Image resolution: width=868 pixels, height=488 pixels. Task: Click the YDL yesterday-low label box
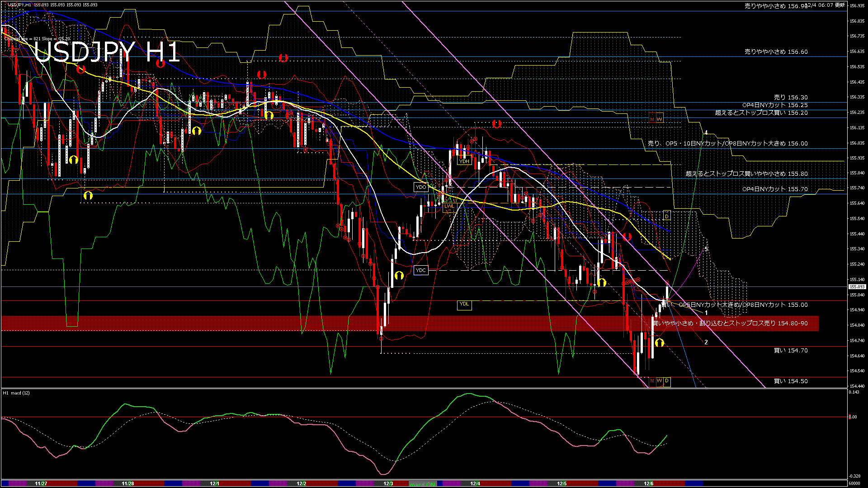tap(464, 305)
